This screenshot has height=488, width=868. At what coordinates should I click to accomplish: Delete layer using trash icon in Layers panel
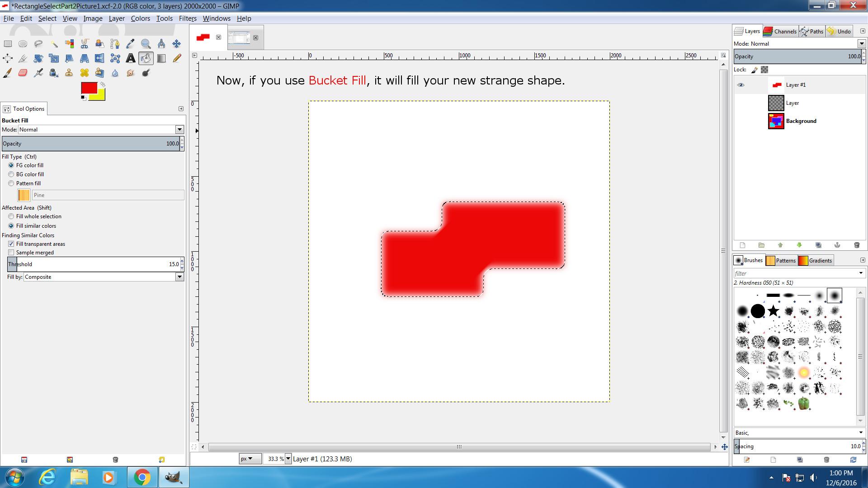[856, 245]
